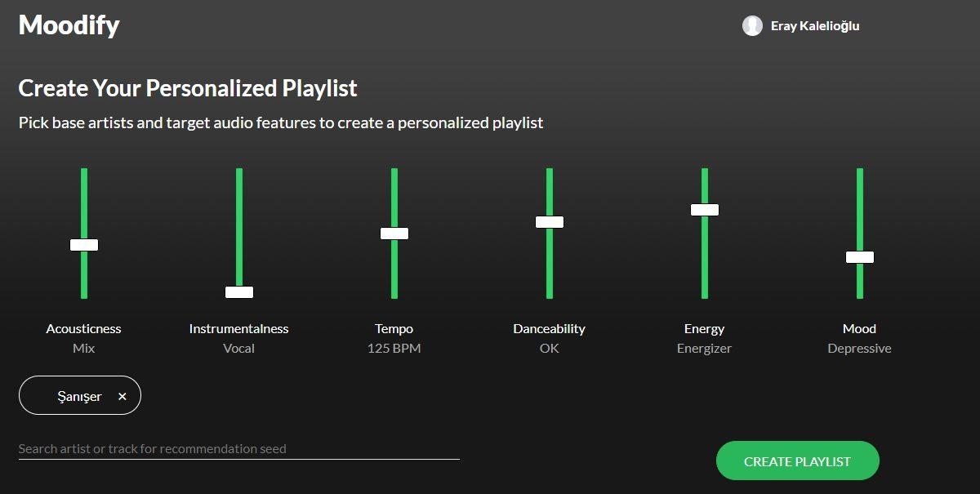Select the Tempo 125 BPM value label
The image size is (980, 494).
click(394, 348)
